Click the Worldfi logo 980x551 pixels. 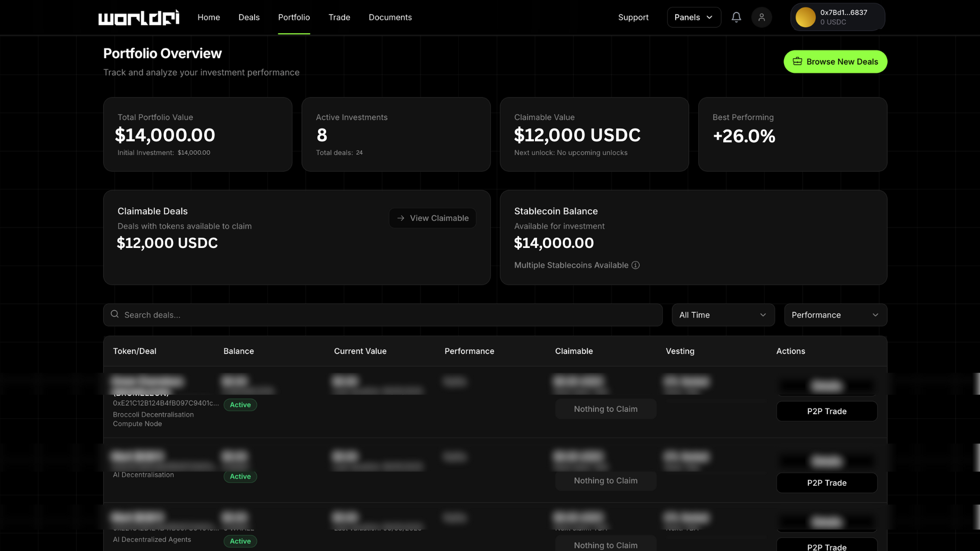click(139, 17)
